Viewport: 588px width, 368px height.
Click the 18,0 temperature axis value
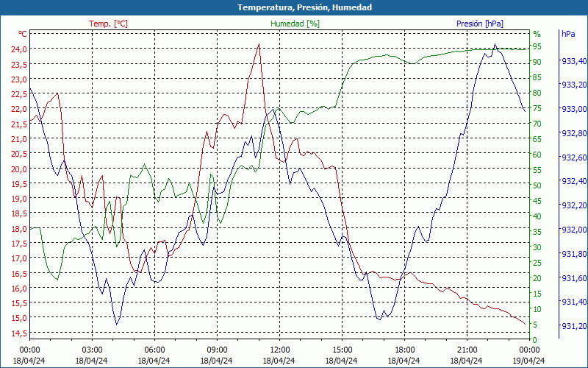click(18, 228)
